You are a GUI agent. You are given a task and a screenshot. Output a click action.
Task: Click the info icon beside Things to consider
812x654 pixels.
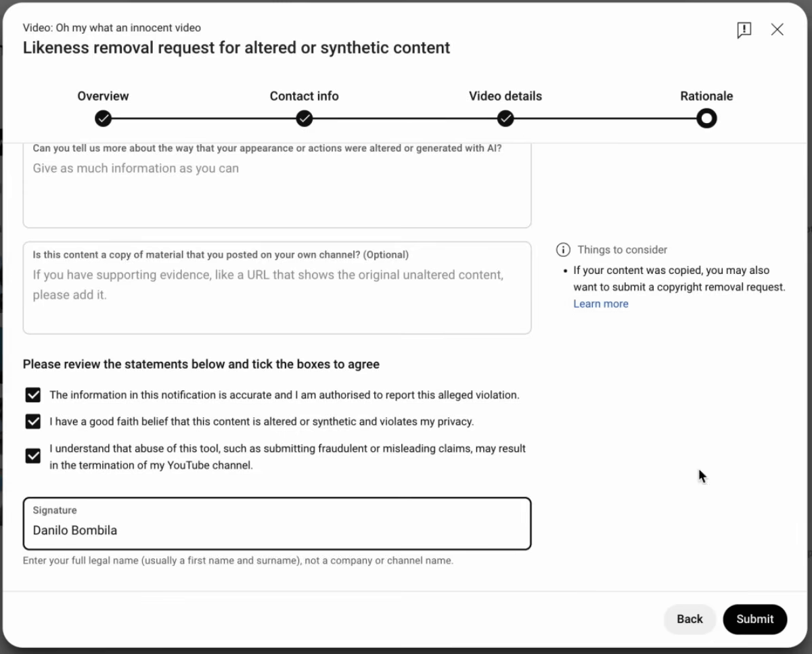(563, 250)
